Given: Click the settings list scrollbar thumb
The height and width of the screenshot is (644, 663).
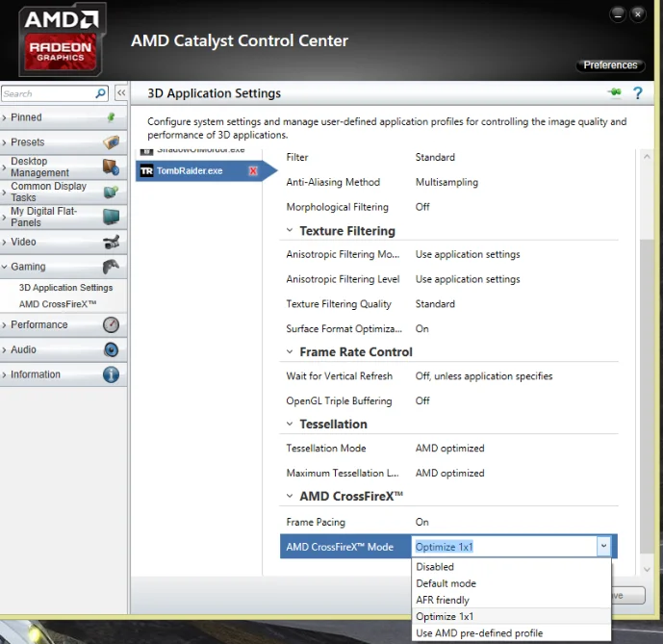Looking at the screenshot, I should point(646,396).
